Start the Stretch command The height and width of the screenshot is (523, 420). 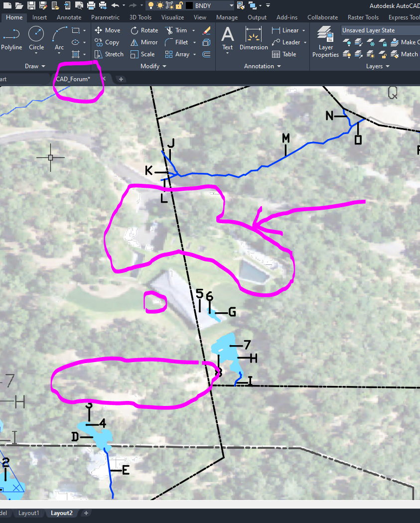point(109,54)
